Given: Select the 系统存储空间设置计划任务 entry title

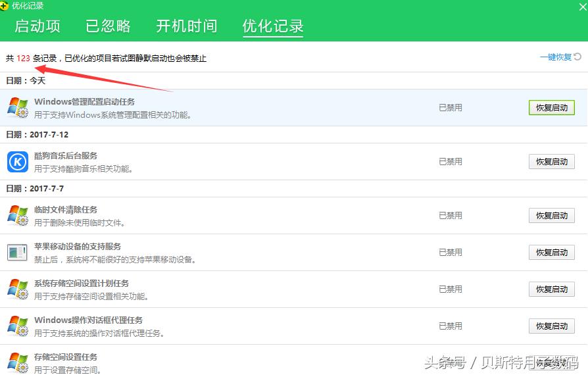Looking at the screenshot, I should tap(82, 283).
